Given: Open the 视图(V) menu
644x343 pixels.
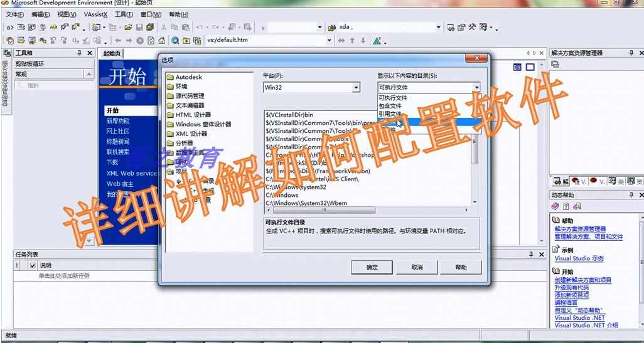Looking at the screenshot, I should (67, 14).
